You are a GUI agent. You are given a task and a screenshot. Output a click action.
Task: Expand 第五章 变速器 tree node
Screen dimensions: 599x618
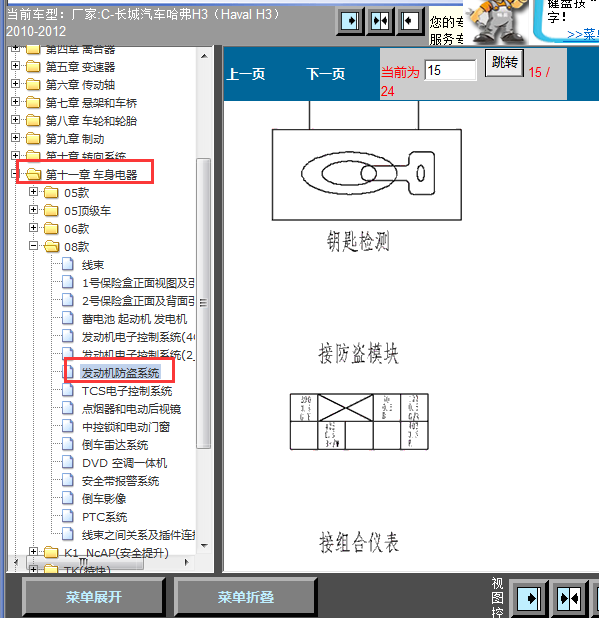(x=15, y=65)
